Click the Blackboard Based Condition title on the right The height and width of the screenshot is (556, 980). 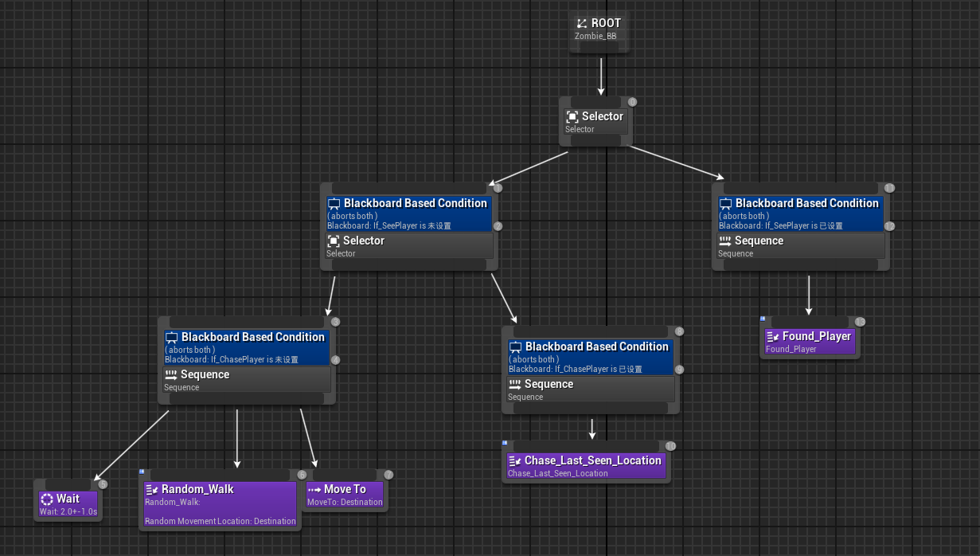(806, 203)
